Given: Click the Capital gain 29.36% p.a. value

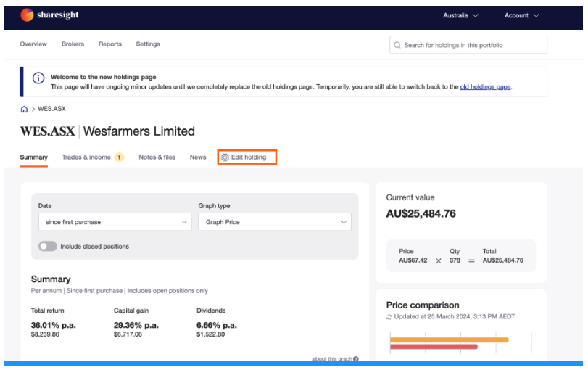Looking at the screenshot, I should [x=136, y=325].
